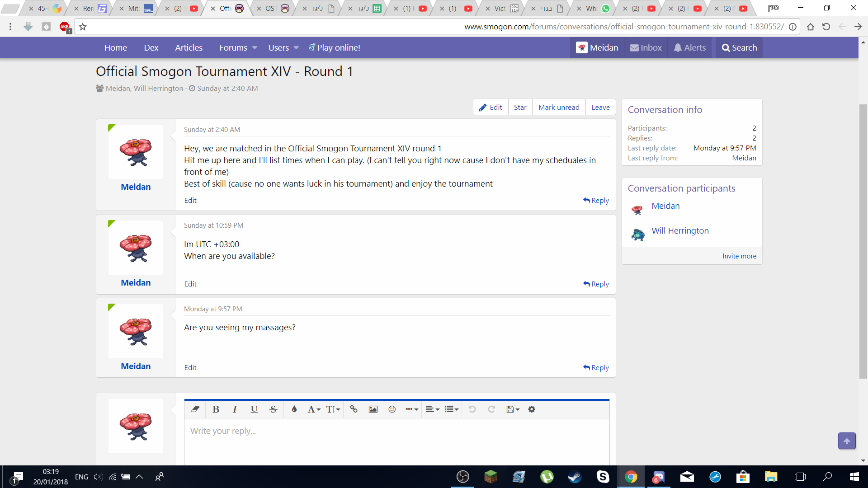
Task: Open Will Herrington's profile link
Action: [680, 231]
